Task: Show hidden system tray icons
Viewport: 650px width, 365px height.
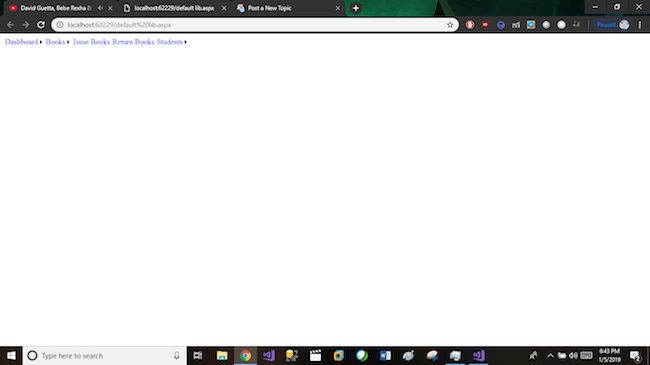Action: tap(550, 356)
